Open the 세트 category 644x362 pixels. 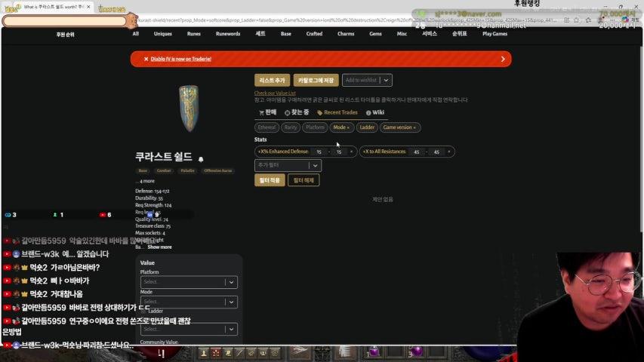[x=260, y=34]
